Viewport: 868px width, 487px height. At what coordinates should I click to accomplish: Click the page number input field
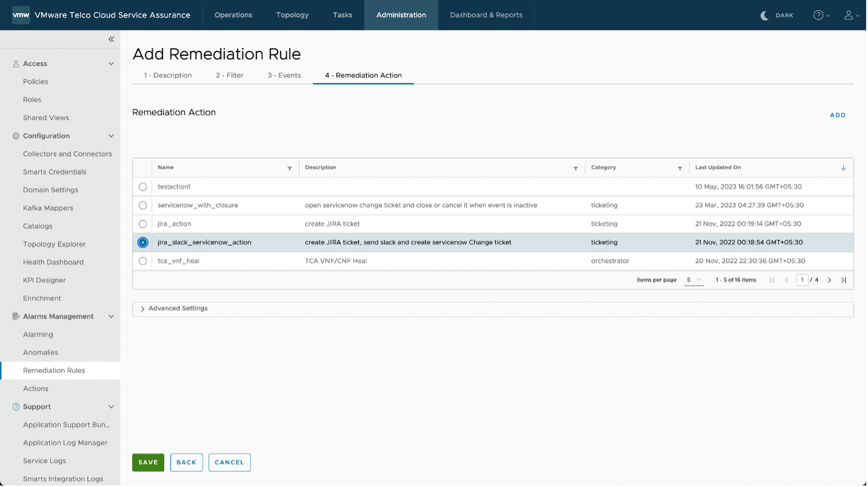click(802, 280)
